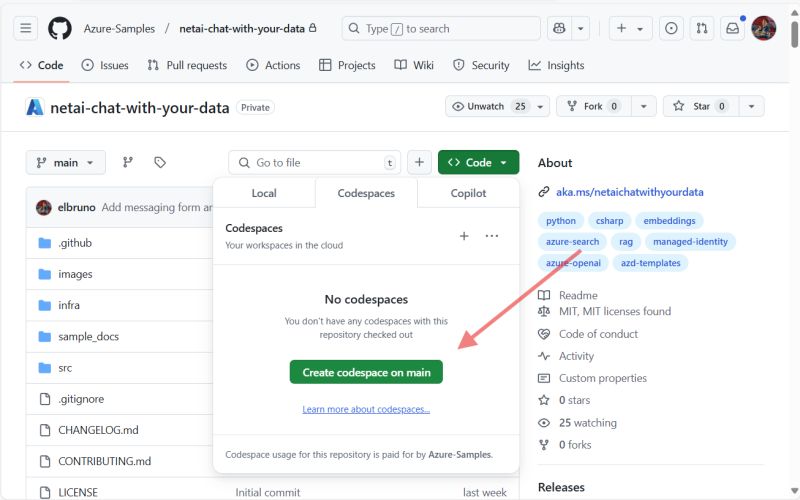Toggle the green Code dropdown button
Image resolution: width=800 pixels, height=500 pixels.
click(478, 162)
